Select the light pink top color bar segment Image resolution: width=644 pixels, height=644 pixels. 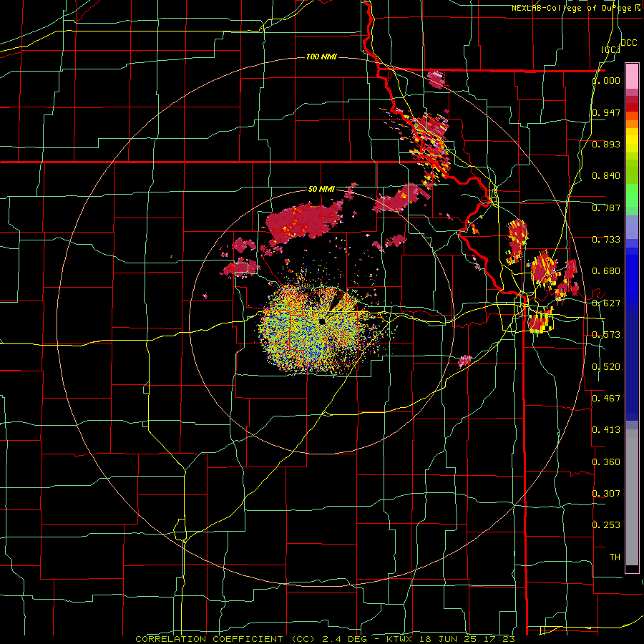(632, 76)
